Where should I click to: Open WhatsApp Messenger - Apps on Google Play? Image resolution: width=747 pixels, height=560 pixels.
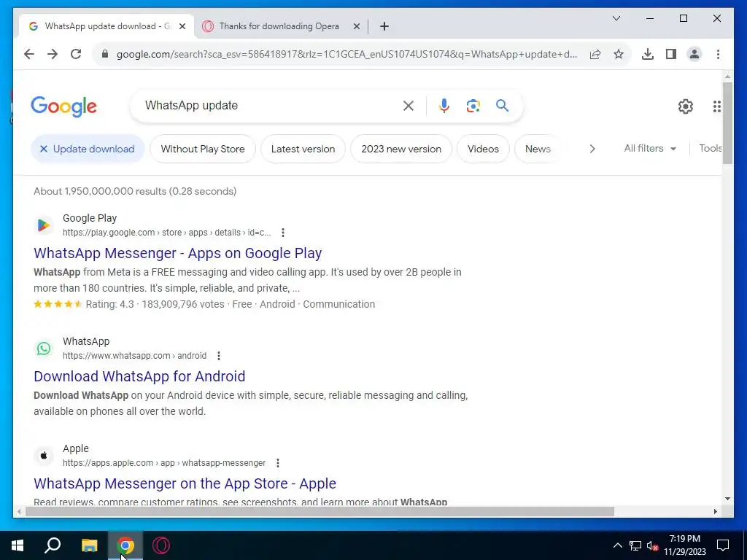[x=178, y=253]
